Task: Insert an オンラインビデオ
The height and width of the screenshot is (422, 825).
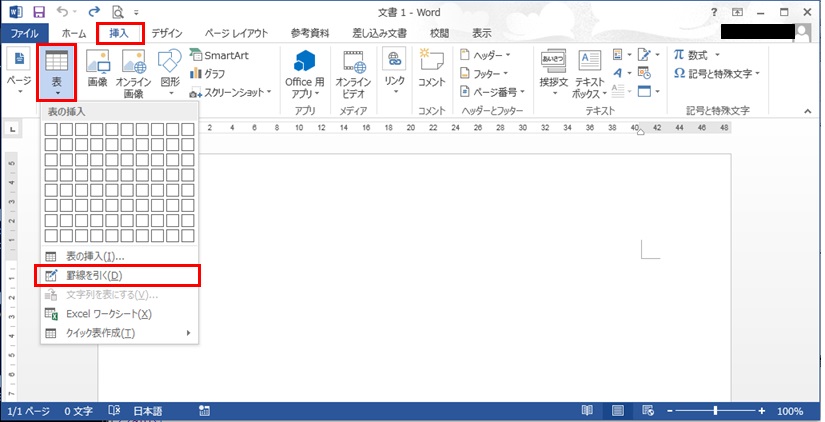Action: point(354,74)
